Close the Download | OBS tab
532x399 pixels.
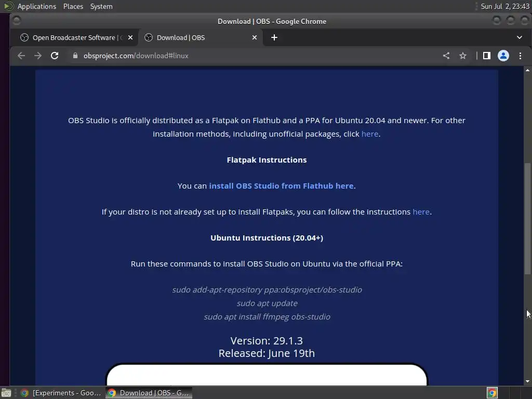click(255, 37)
